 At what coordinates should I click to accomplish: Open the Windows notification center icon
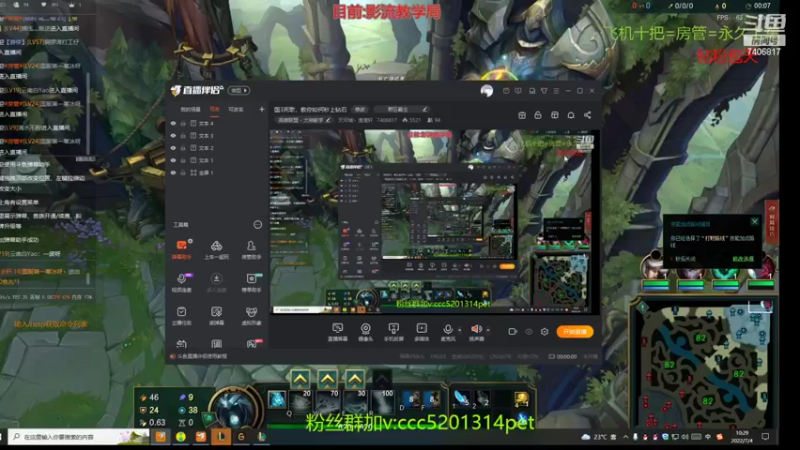(765, 437)
